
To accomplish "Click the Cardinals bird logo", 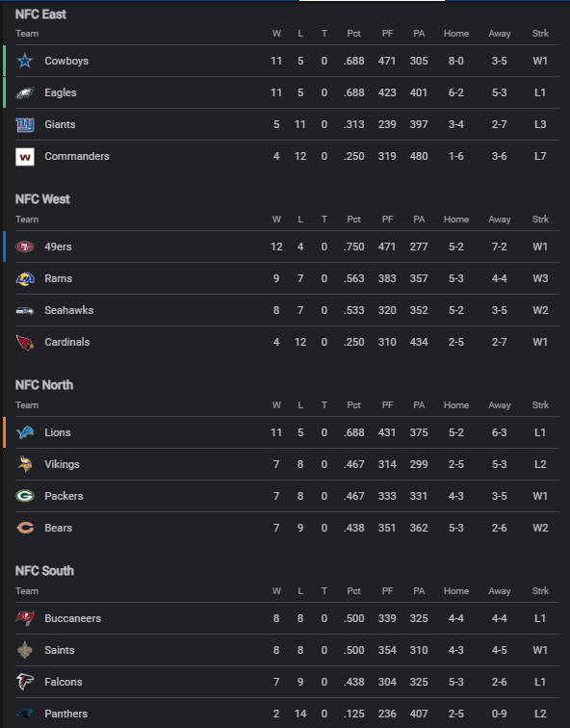I will pos(25,343).
